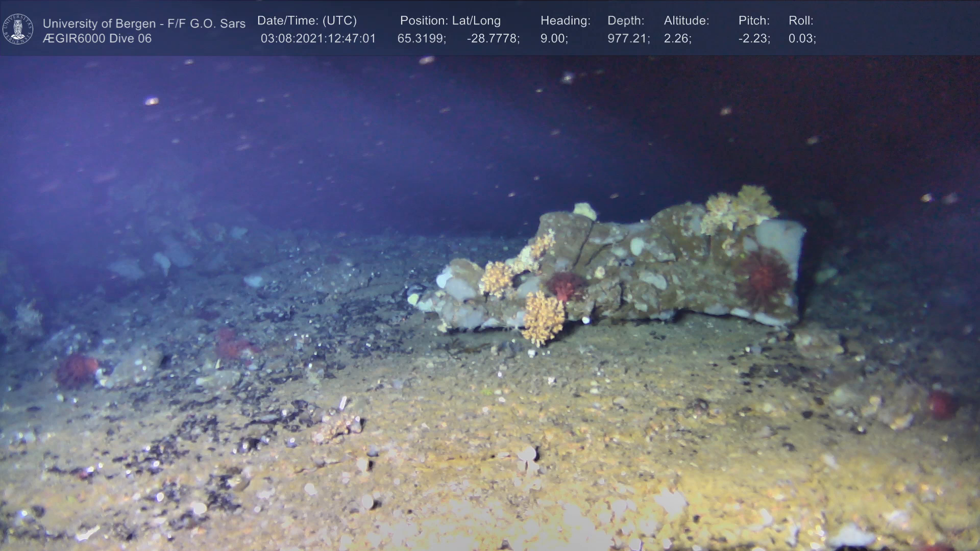The width and height of the screenshot is (980, 551).
Task: Select the latitude value 65.3199
Action: (422, 39)
